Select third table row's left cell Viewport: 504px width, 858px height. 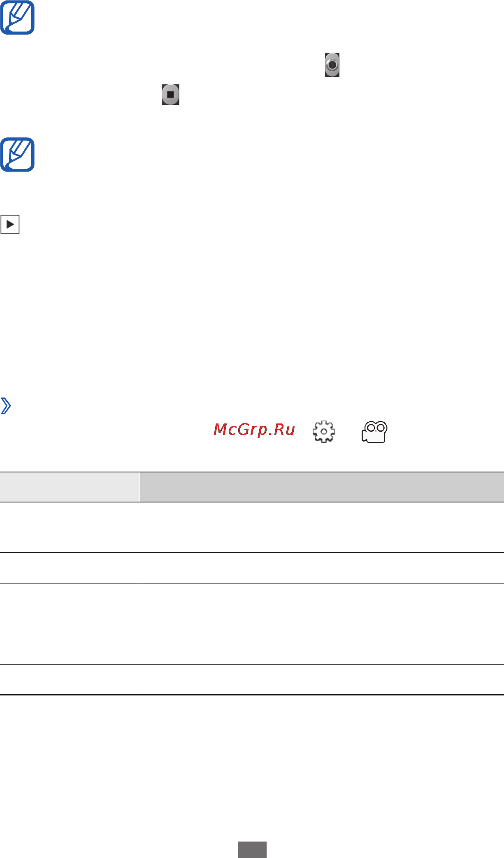[70, 609]
